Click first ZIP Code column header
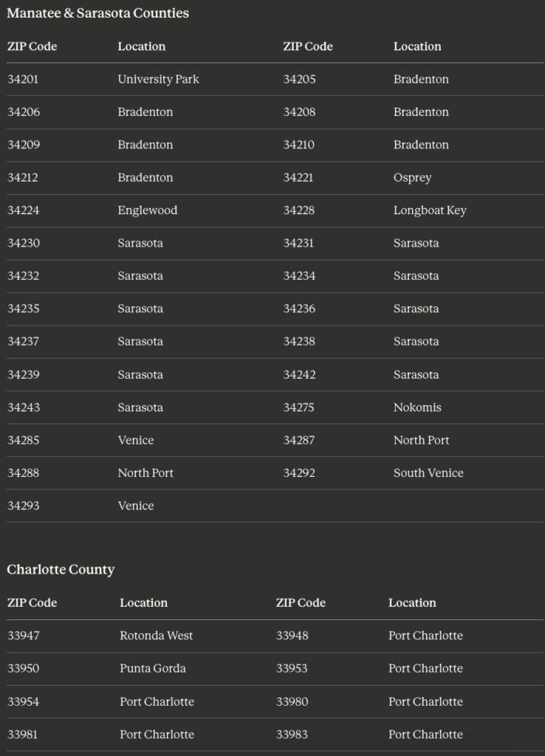545x756 pixels. [x=32, y=47]
